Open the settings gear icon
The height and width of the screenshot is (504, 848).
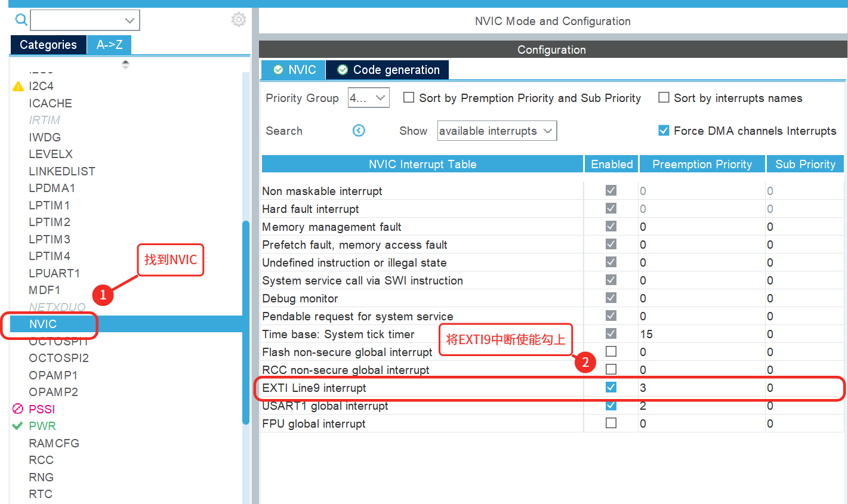pyautogui.click(x=239, y=20)
